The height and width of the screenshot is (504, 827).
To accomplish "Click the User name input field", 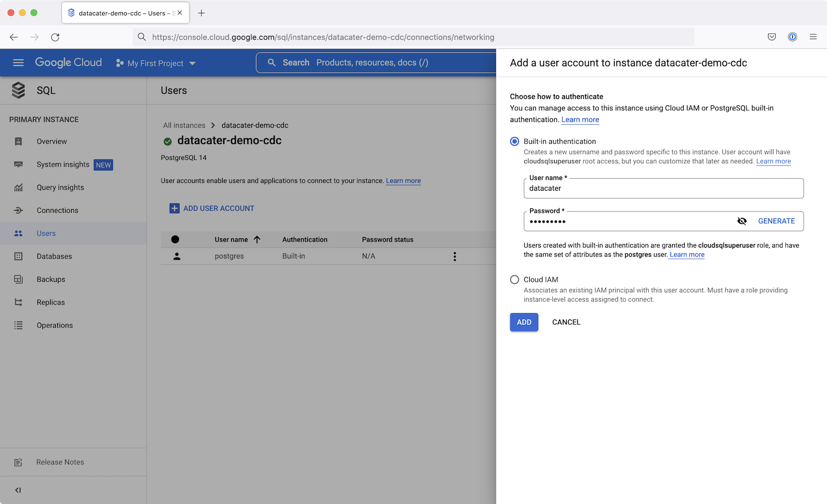I will pyautogui.click(x=663, y=189).
